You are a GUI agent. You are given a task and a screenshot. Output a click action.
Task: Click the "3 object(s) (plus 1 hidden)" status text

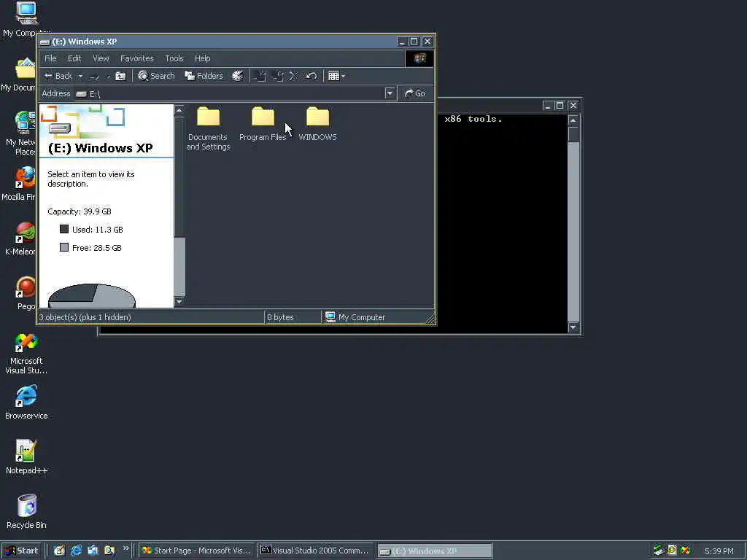(x=85, y=317)
